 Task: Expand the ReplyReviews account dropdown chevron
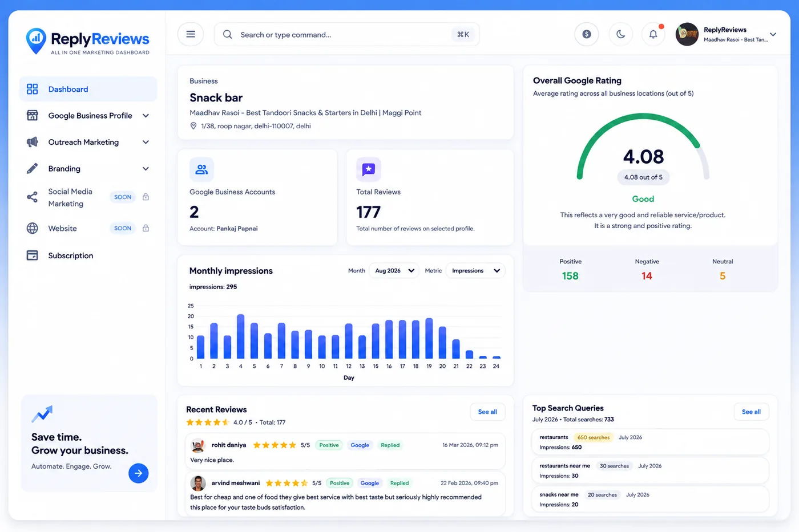coord(773,34)
